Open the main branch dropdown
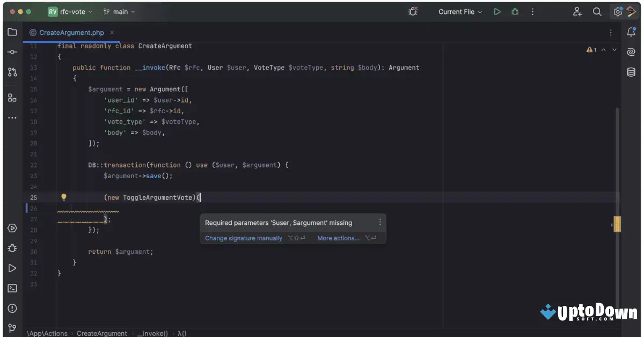 point(119,11)
